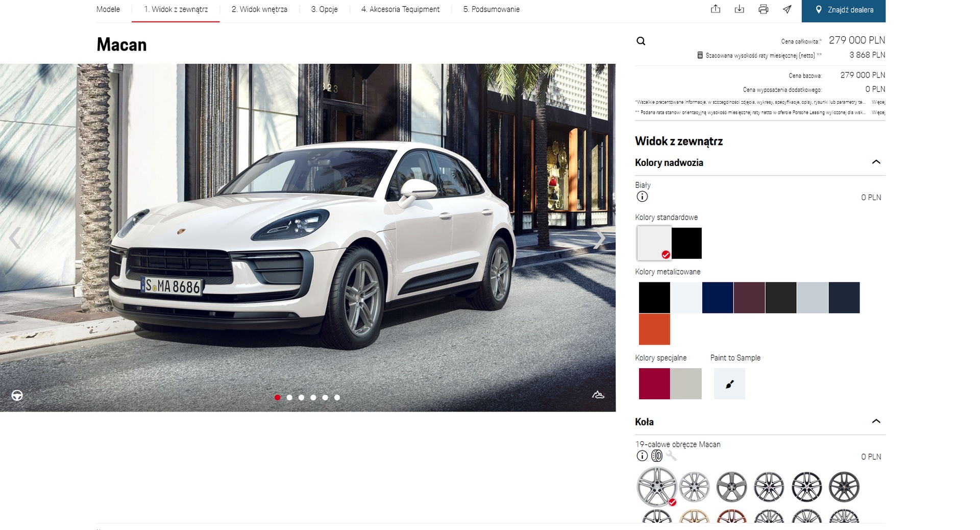The height and width of the screenshot is (530, 980).
Task: Click the monthly rate 3 868 PLN
Action: (x=867, y=55)
